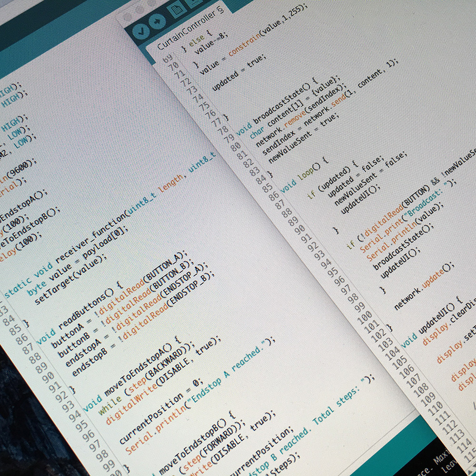The height and width of the screenshot is (476, 476).
Task: Click the Open sketch toolbar icon
Action: pyautogui.click(x=196, y=2)
